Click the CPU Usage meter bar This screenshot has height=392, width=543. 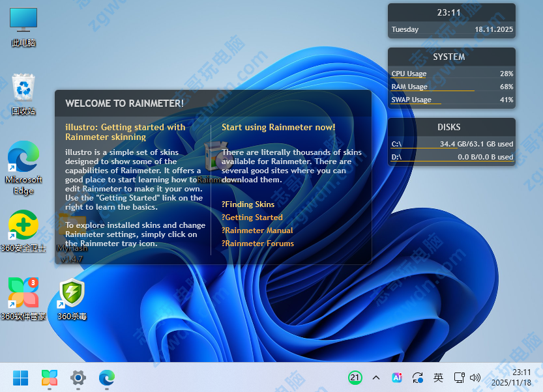tap(452, 74)
